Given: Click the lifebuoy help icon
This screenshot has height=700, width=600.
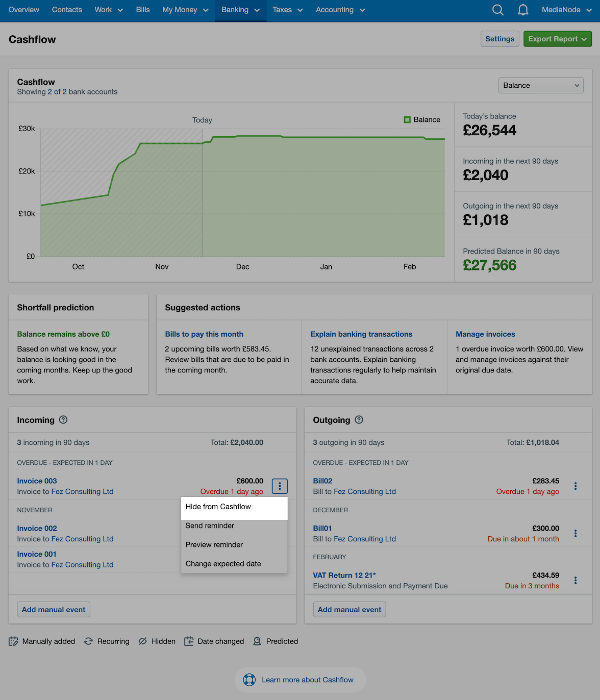Looking at the screenshot, I should [249, 680].
